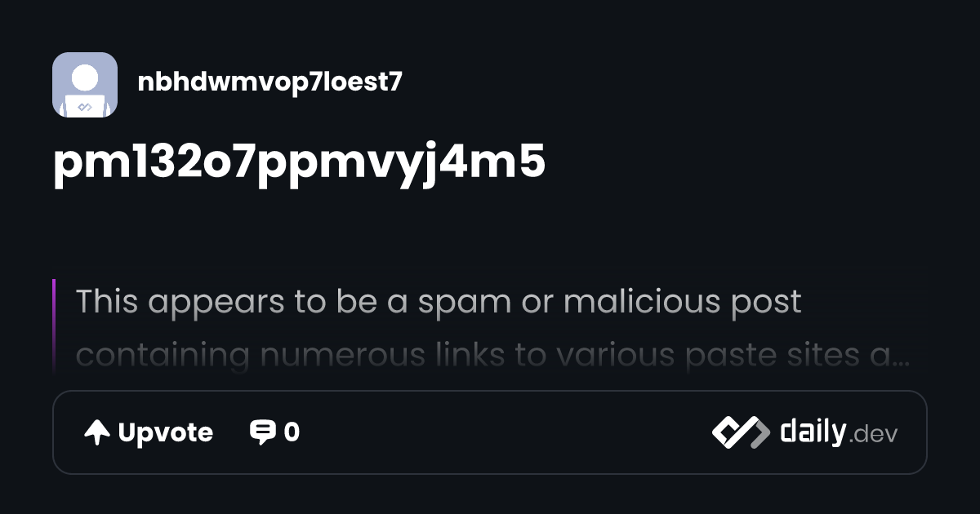The image size is (980, 514).
Task: Click the small laptop logo inside the avatar
Action: click(x=85, y=107)
